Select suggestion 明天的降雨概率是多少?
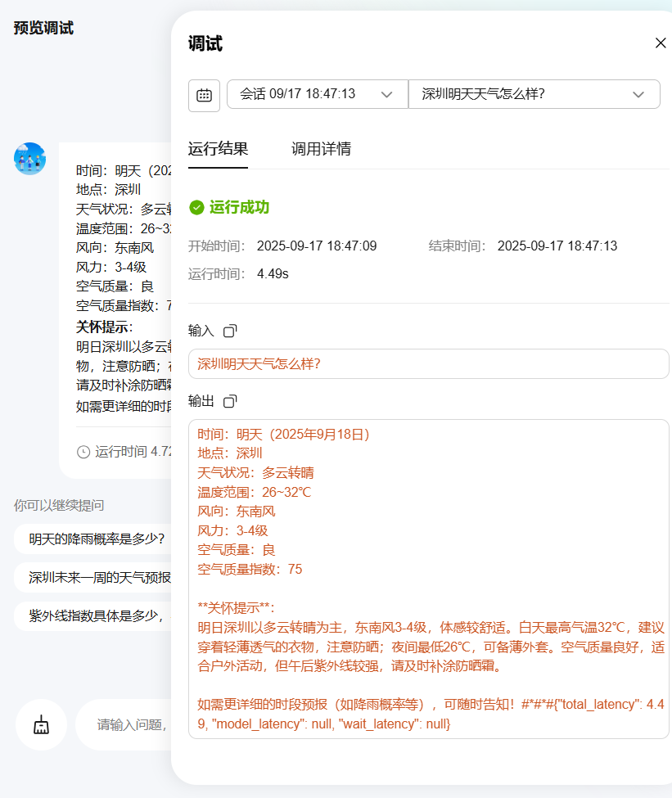The width and height of the screenshot is (672, 798). [x=97, y=539]
